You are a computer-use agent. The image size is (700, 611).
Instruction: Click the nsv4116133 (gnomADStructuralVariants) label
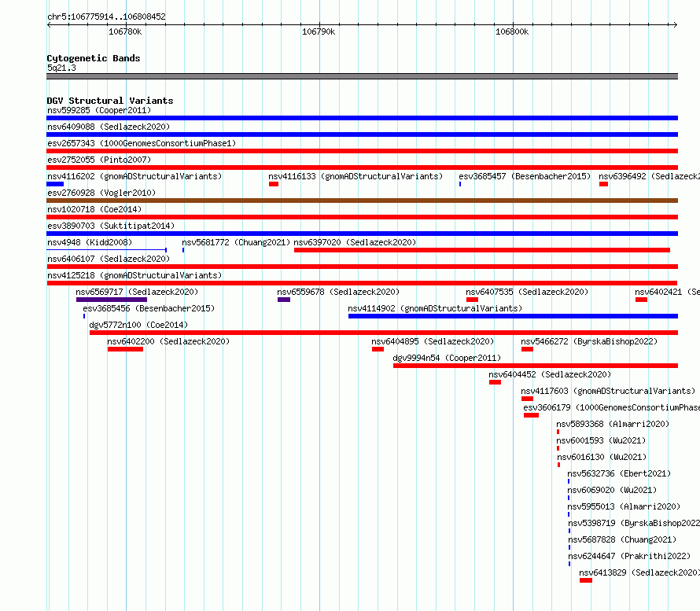(356, 176)
